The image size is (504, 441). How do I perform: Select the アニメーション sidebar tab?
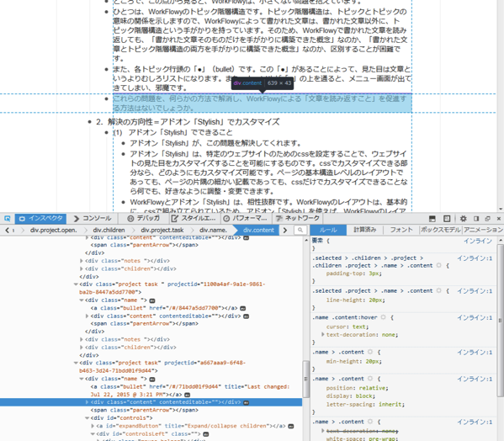(x=483, y=230)
